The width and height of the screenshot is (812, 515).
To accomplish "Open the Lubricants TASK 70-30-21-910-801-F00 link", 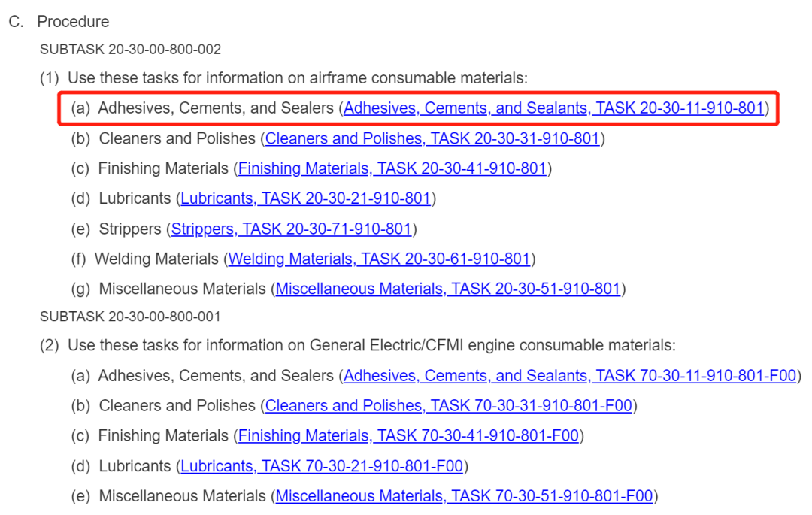I will tap(322, 466).
